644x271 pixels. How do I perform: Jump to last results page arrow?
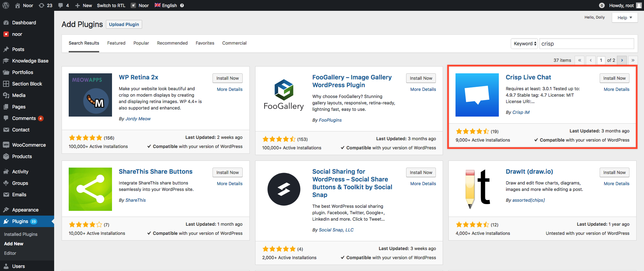click(633, 60)
